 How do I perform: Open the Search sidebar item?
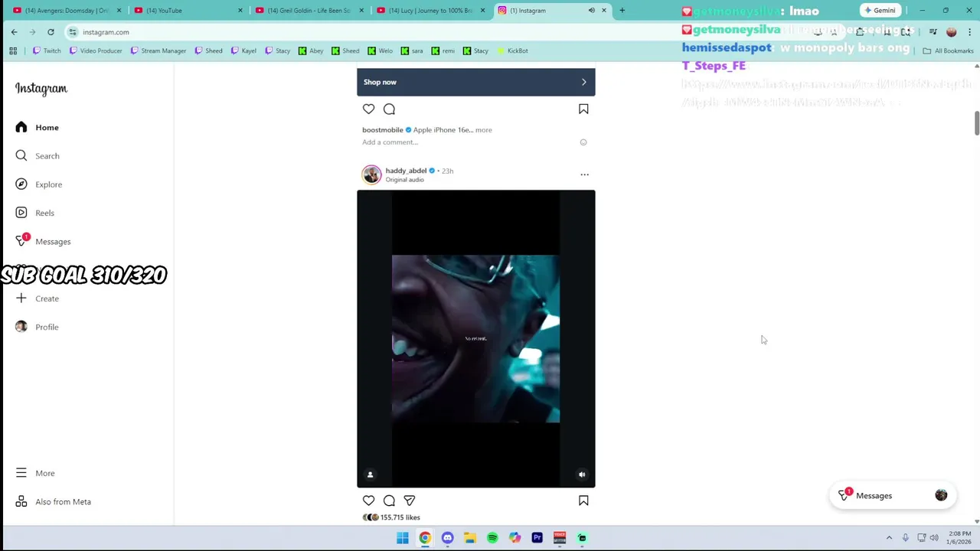point(37,156)
